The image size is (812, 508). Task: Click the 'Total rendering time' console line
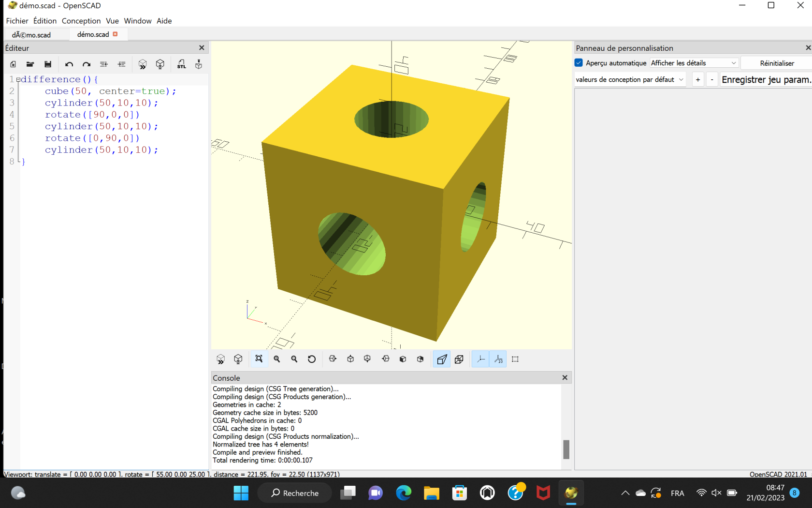[262, 461]
